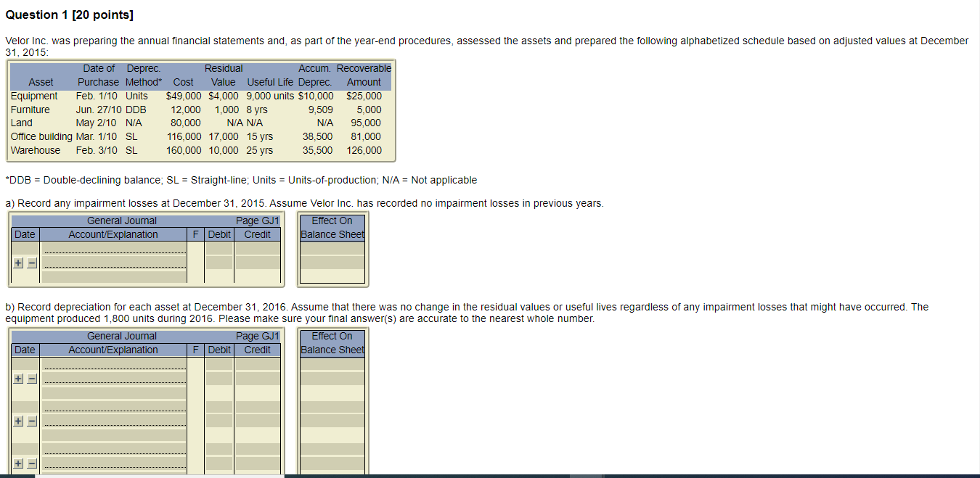Remove a row from the first entry in part b) journal

pos(30,378)
